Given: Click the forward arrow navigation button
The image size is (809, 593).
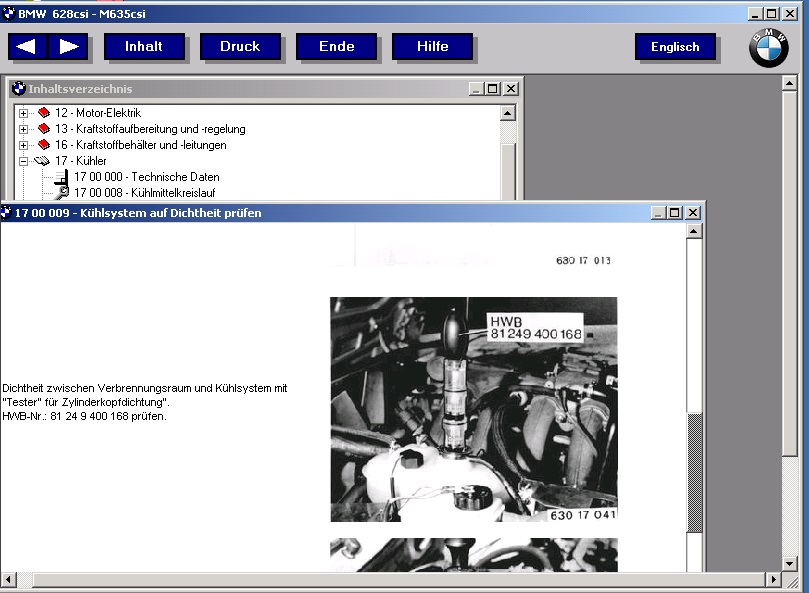Looking at the screenshot, I should pos(68,47).
